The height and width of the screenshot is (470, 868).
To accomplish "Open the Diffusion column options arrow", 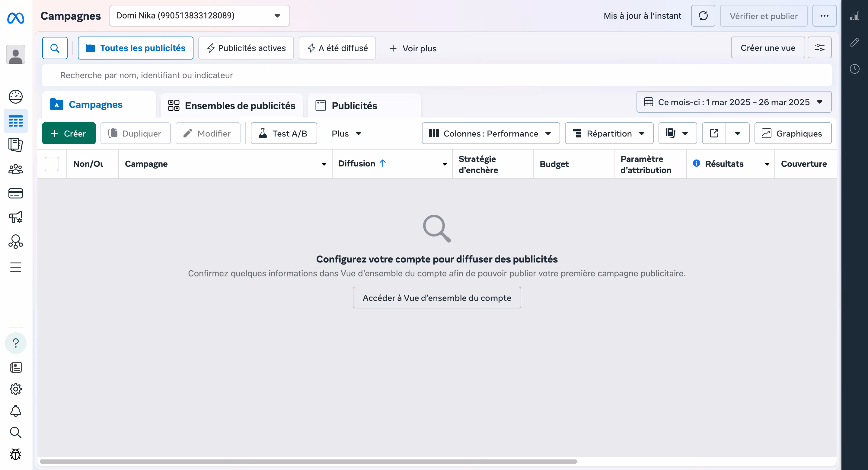I will click(445, 164).
